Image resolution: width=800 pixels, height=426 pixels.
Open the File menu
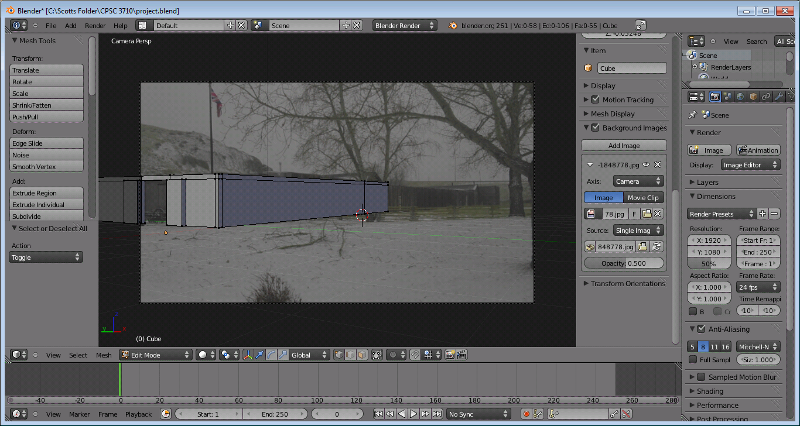[51, 26]
